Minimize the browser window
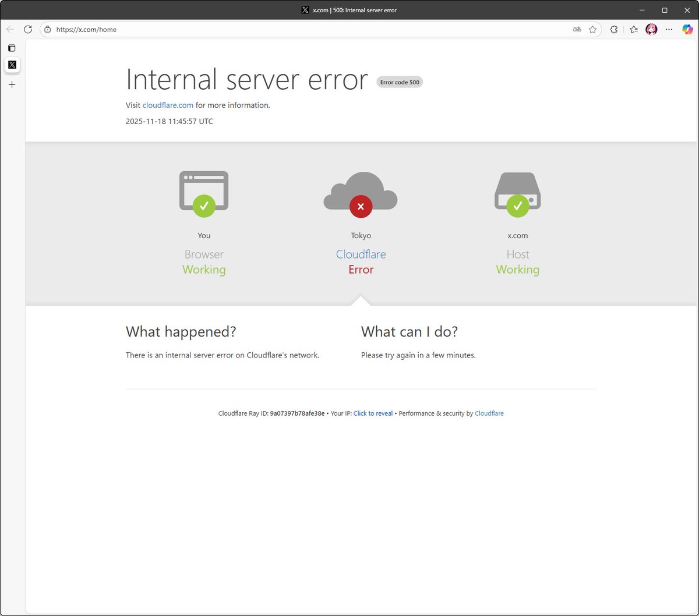 [x=642, y=10]
